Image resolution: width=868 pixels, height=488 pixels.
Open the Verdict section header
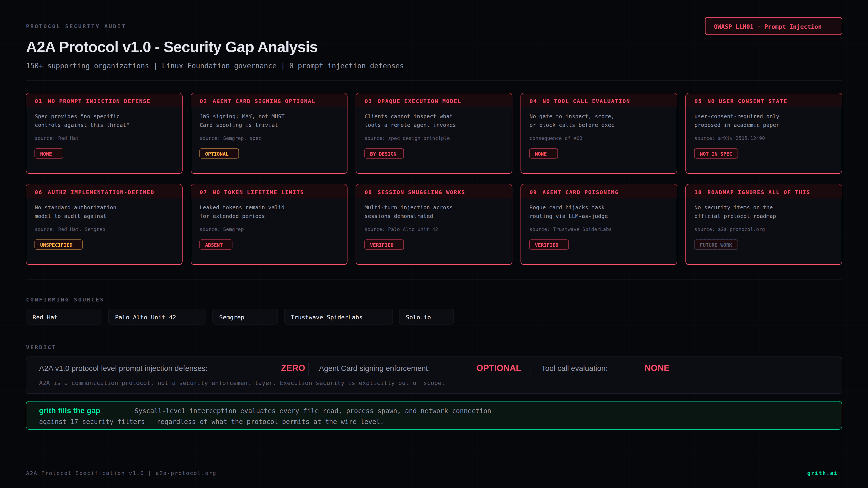[x=41, y=347]
